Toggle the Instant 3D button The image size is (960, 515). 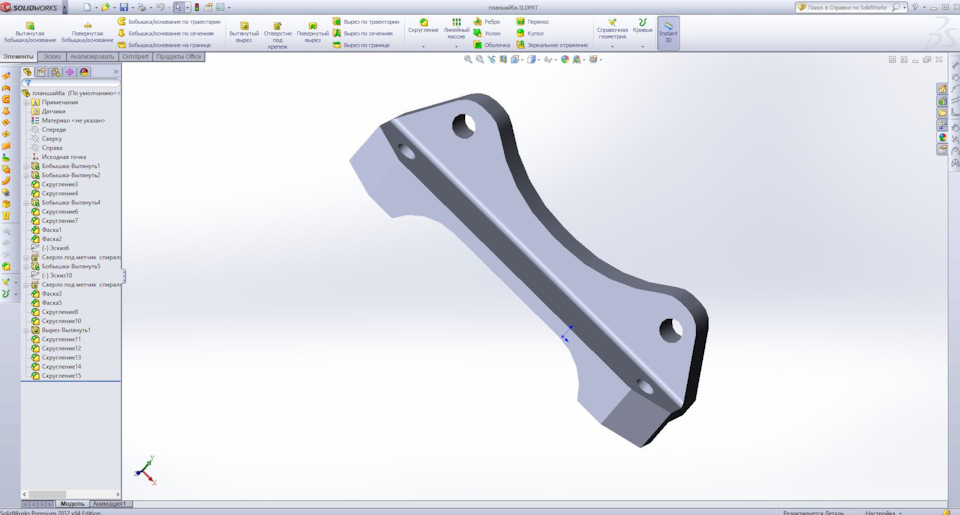[x=669, y=33]
